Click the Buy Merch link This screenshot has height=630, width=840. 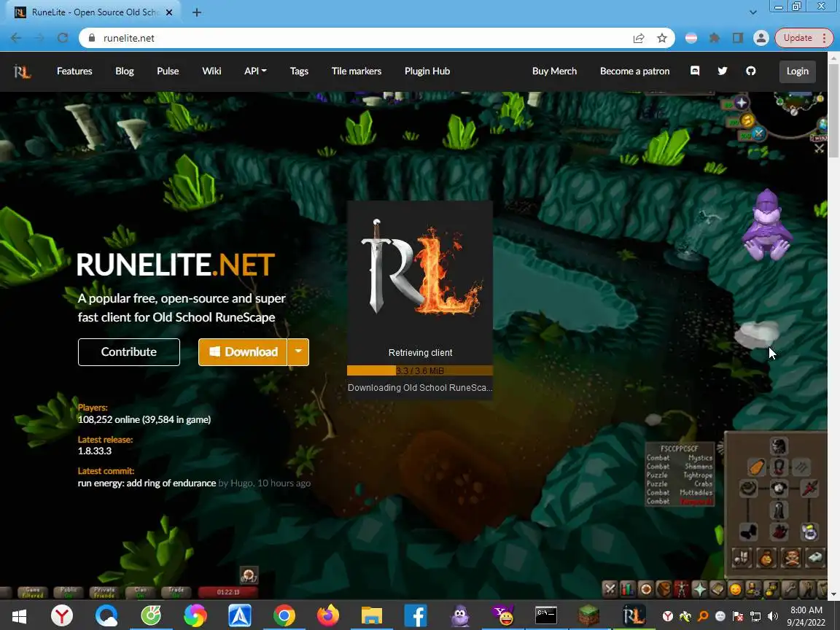coord(554,71)
